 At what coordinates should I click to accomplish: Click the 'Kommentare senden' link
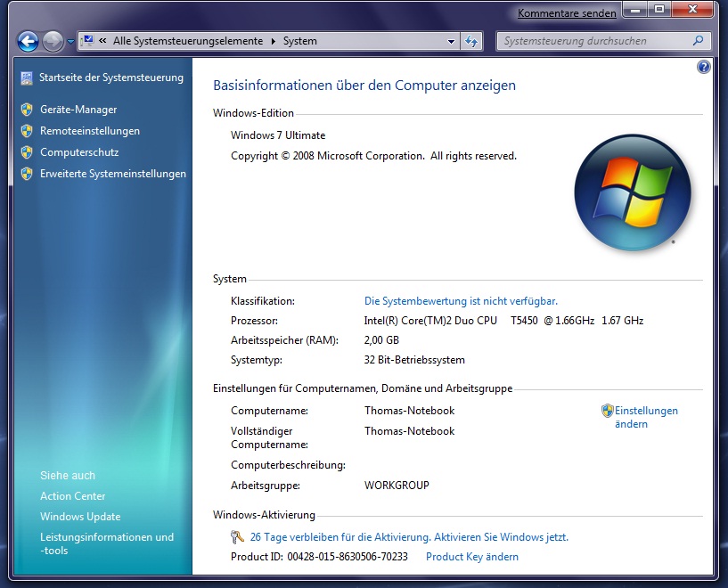pos(567,13)
